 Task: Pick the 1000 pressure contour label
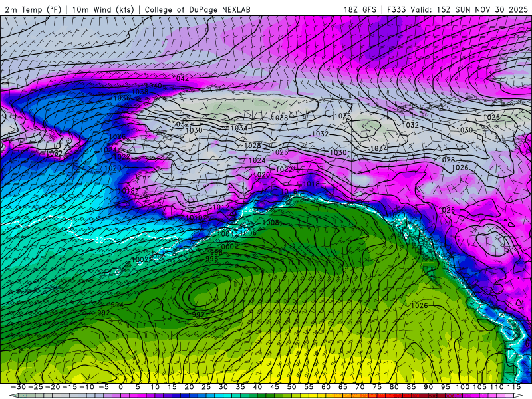(x=225, y=247)
